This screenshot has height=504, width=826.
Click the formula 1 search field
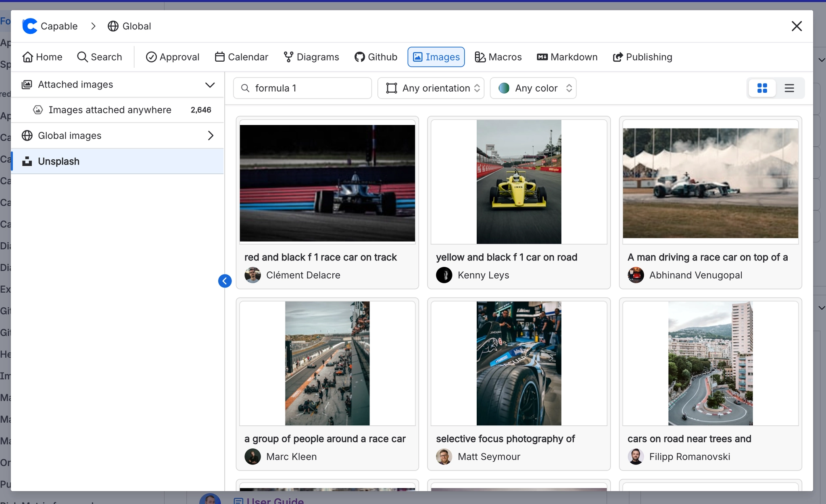click(302, 88)
